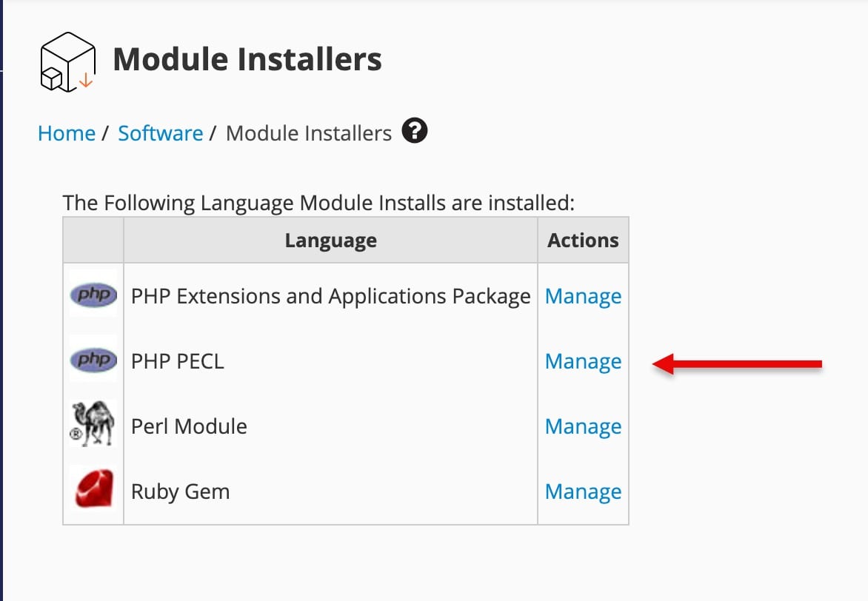Click the Language column header
This screenshot has width=868, height=601.
[x=330, y=241]
